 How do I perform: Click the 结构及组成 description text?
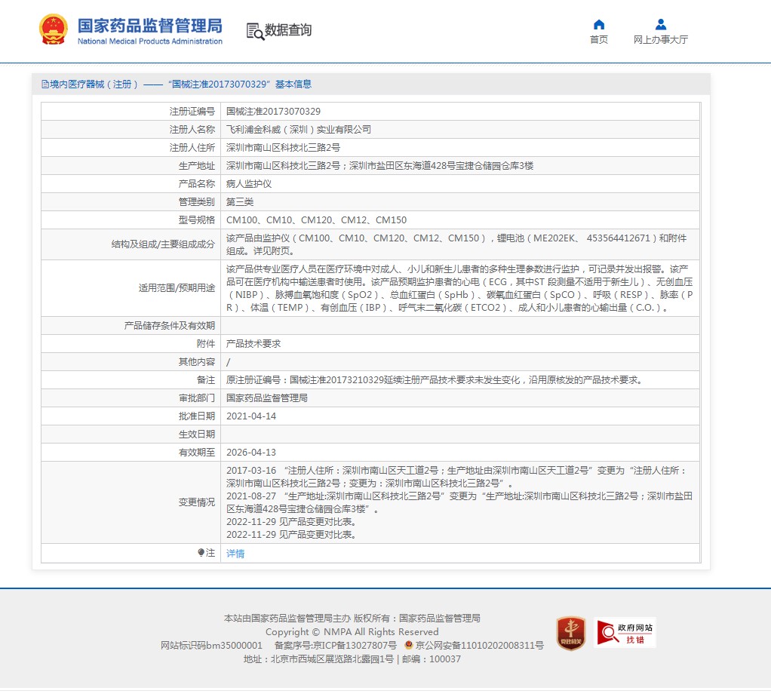coord(456,244)
